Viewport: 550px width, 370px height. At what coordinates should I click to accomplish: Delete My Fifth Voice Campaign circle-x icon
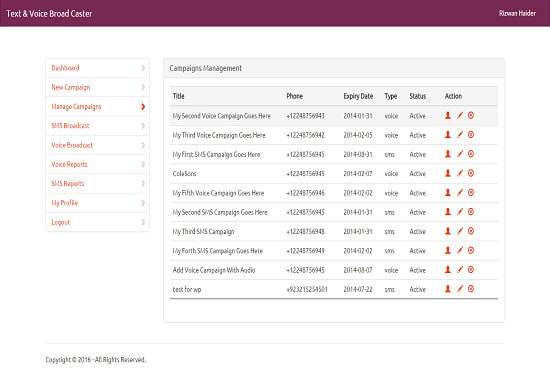pyautogui.click(x=471, y=193)
